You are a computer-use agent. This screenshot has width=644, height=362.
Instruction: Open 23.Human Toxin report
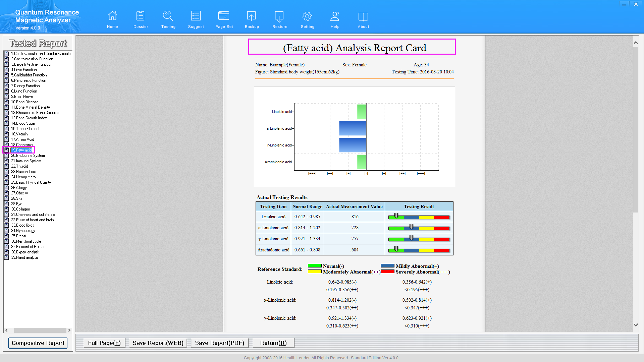(24, 172)
